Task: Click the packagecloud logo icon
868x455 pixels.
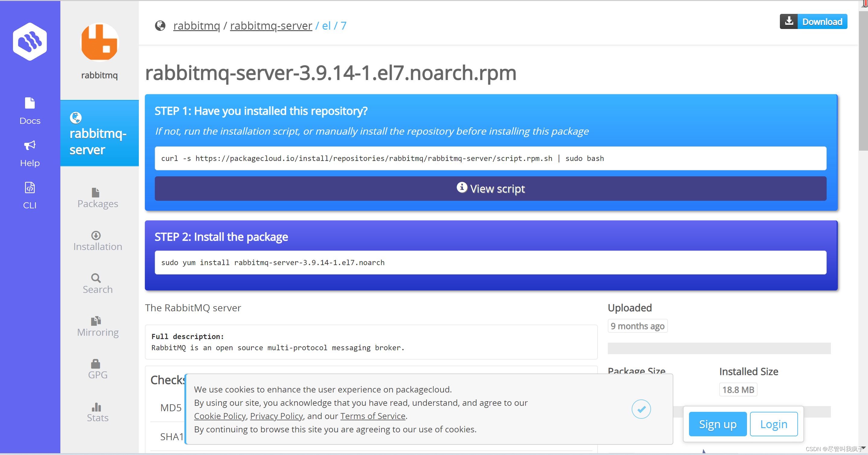Action: pos(30,41)
